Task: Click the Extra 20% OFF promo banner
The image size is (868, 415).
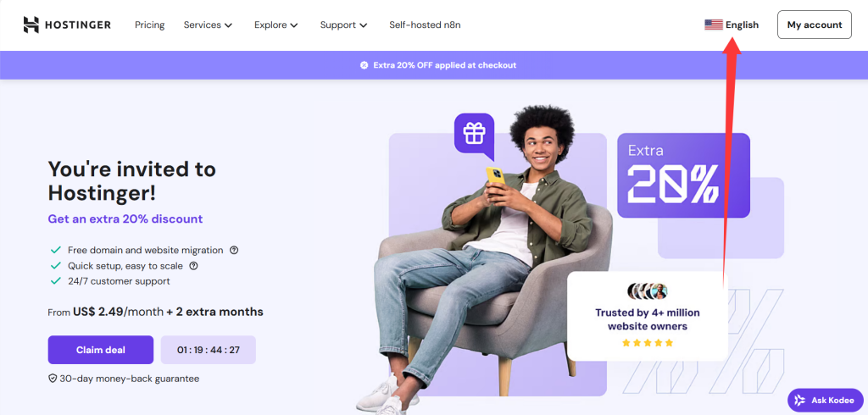Action: coord(434,65)
